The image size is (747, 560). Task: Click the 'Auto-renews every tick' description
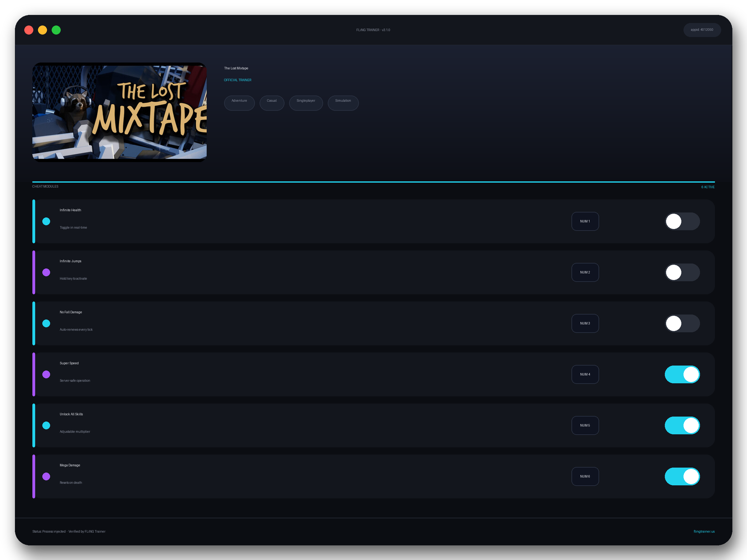coord(76,329)
